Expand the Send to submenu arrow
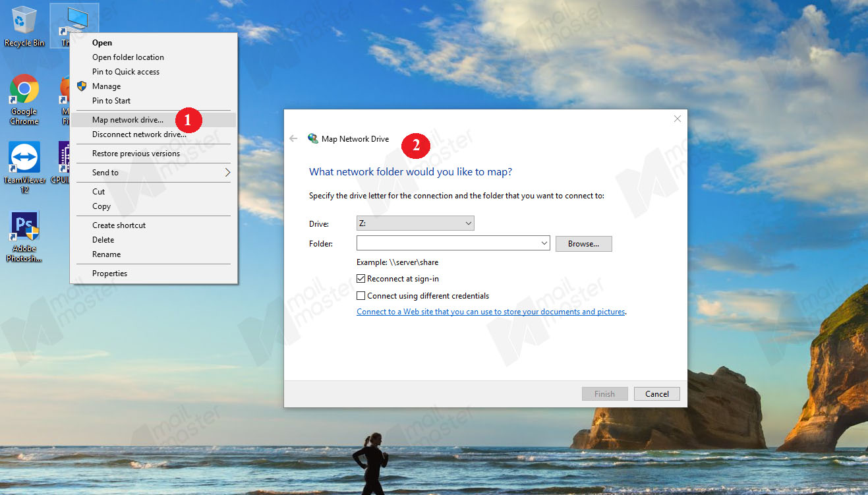 227,173
